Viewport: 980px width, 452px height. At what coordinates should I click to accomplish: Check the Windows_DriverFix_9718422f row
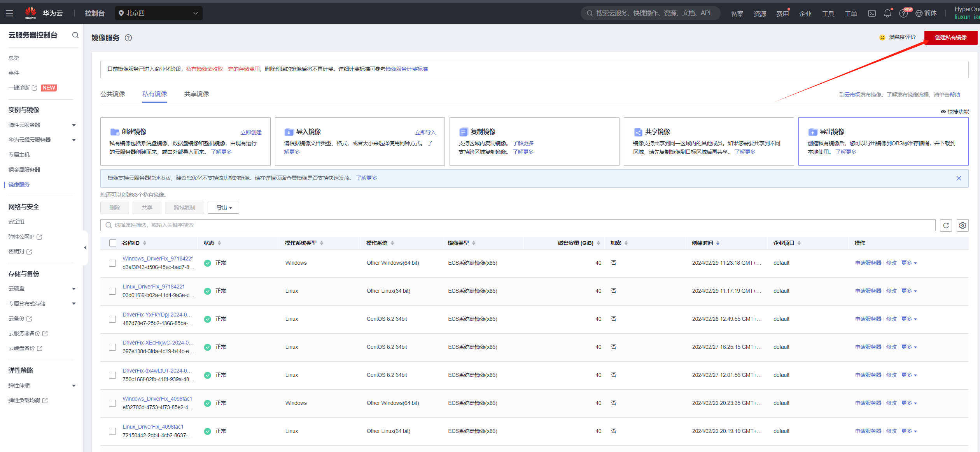112,263
